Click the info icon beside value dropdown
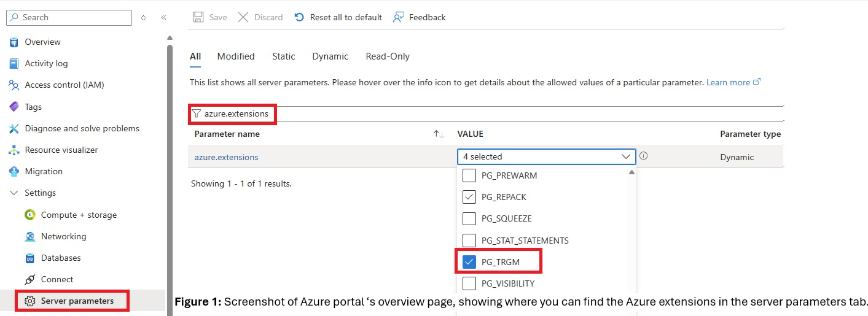This screenshot has width=868, height=316. click(644, 156)
